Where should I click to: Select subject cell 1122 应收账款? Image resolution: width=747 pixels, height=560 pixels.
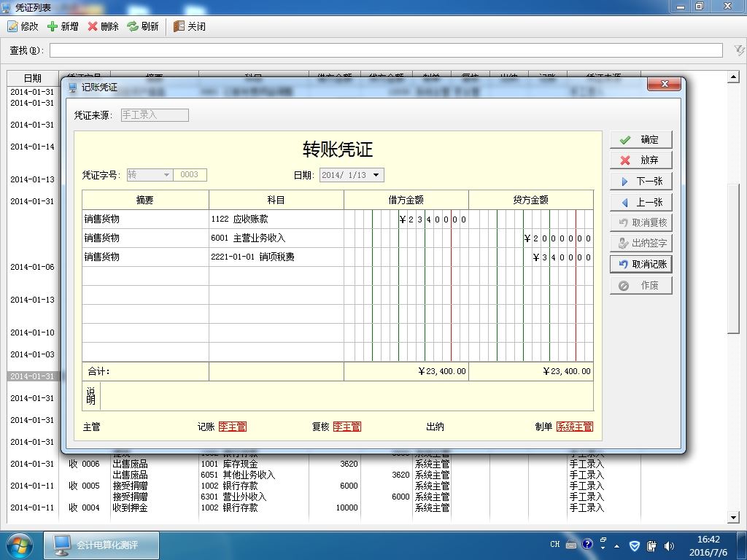276,219
